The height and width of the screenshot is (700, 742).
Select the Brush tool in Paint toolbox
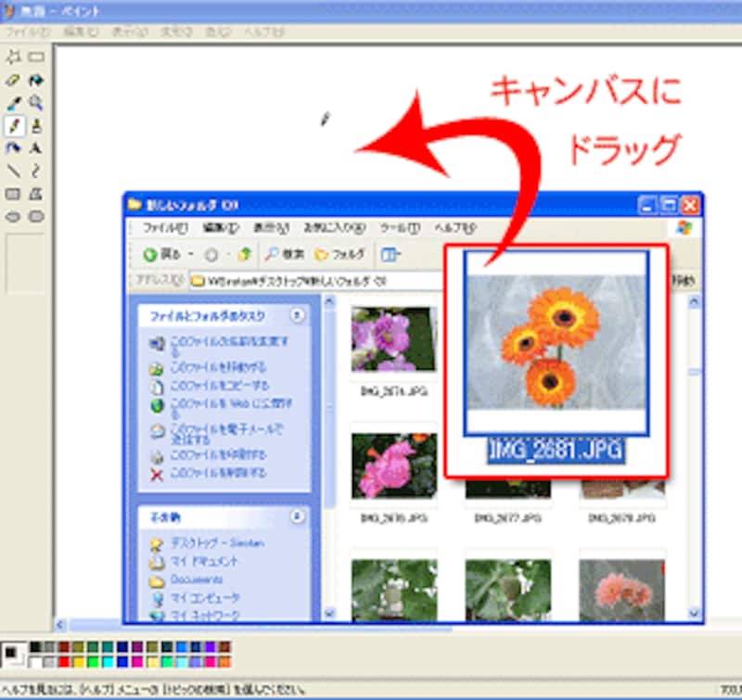coord(36,126)
